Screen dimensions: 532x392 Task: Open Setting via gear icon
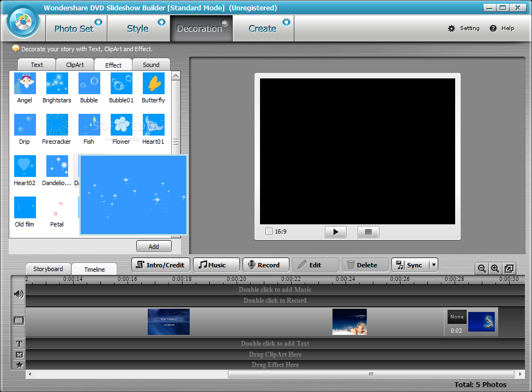[x=451, y=28]
